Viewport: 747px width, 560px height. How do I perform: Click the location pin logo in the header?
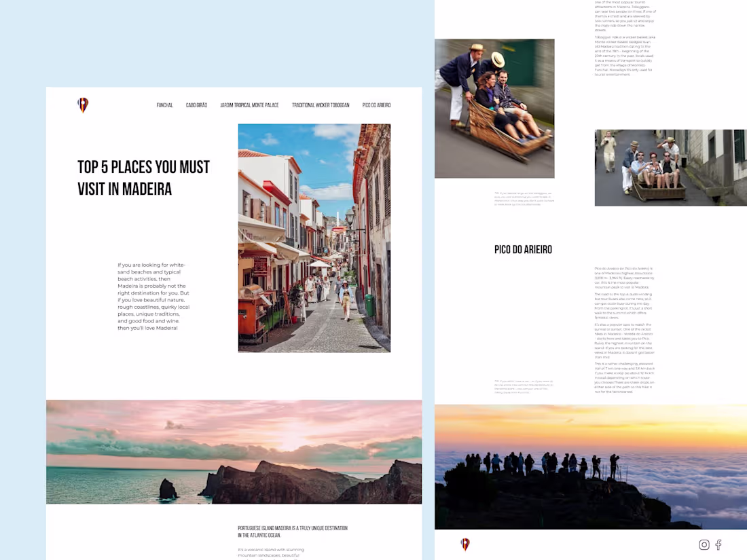point(82,105)
